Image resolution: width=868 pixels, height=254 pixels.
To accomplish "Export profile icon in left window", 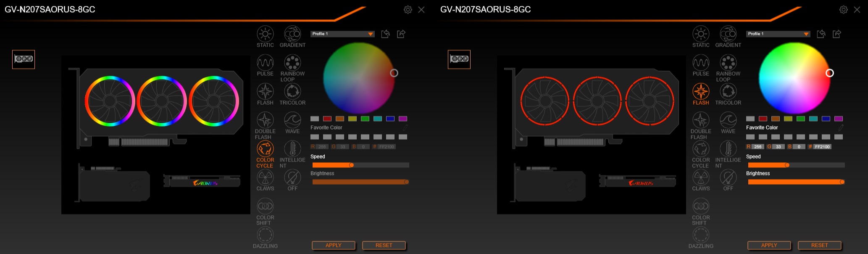I will [401, 34].
